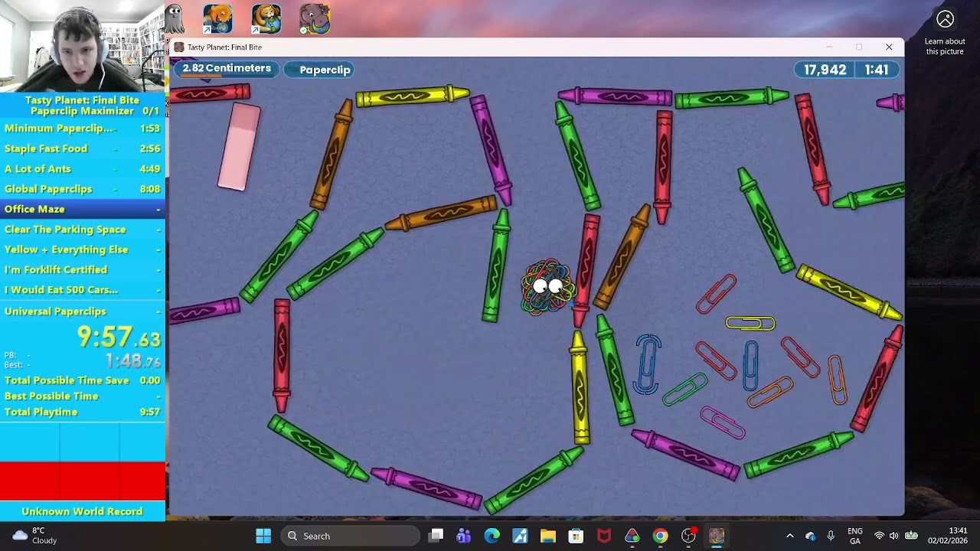
Task: Open Task View from the taskbar
Action: 436,536
